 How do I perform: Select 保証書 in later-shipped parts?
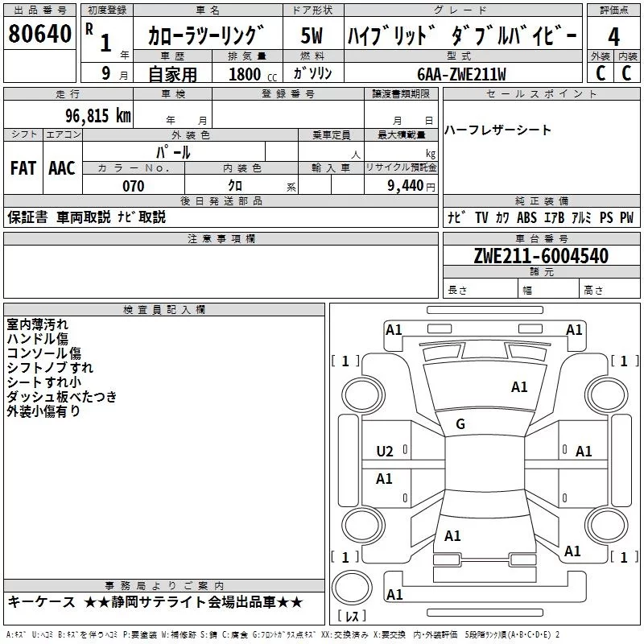27,217
